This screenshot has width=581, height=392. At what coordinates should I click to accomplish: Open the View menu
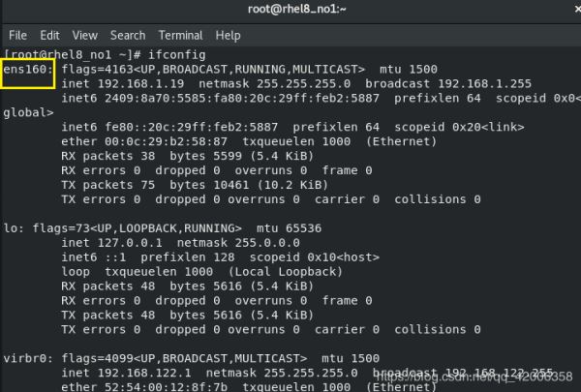[85, 36]
